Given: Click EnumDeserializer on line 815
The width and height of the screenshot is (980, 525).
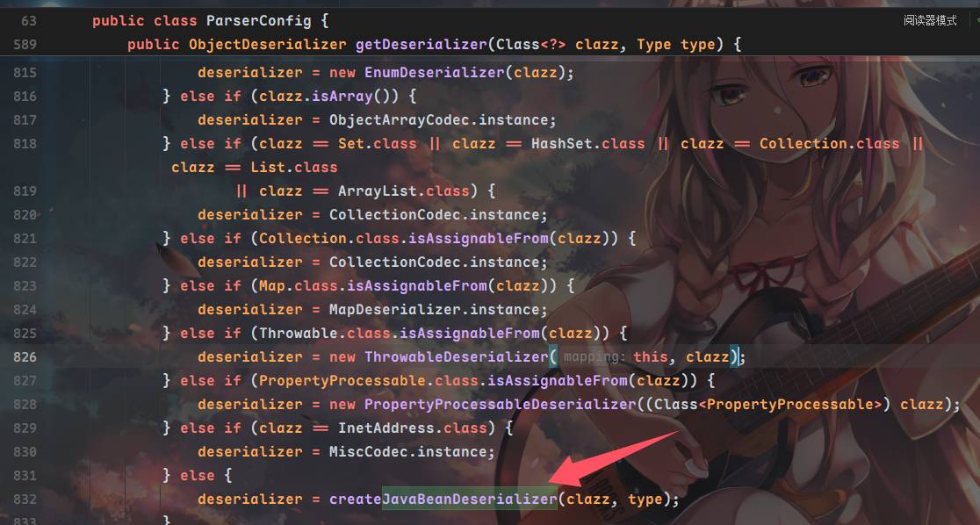Looking at the screenshot, I should click(434, 73).
